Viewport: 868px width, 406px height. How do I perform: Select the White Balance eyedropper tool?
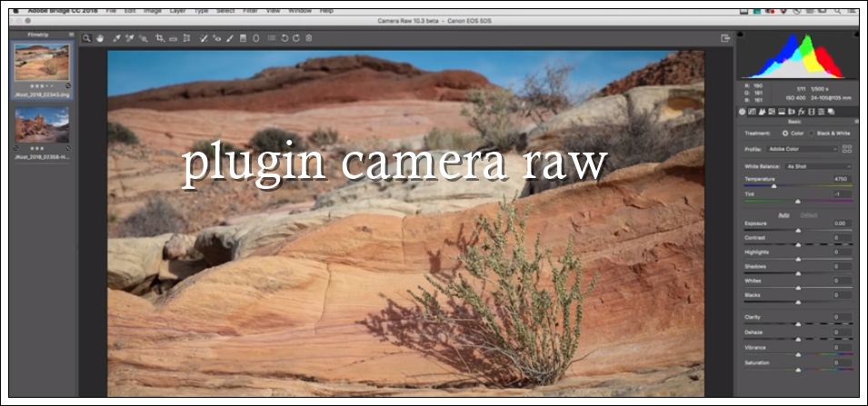coord(117,38)
